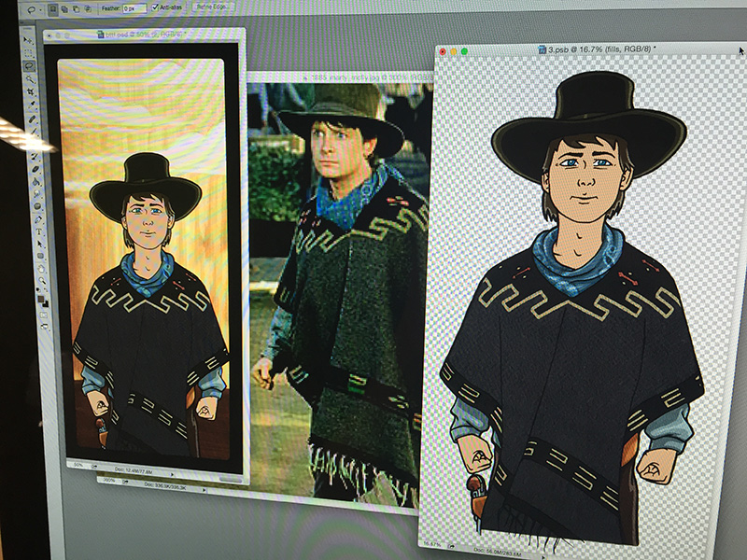
Task: Select the Hand tool
Action: [41, 269]
